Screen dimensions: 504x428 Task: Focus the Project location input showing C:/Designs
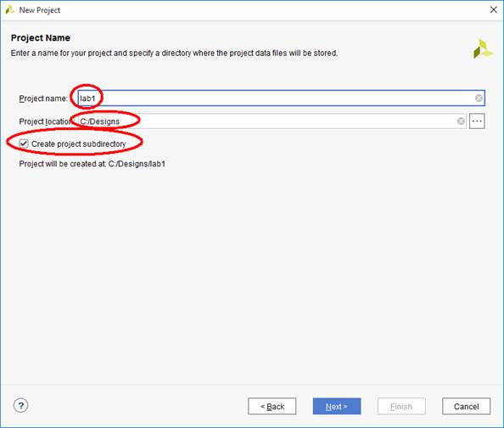[x=272, y=121]
